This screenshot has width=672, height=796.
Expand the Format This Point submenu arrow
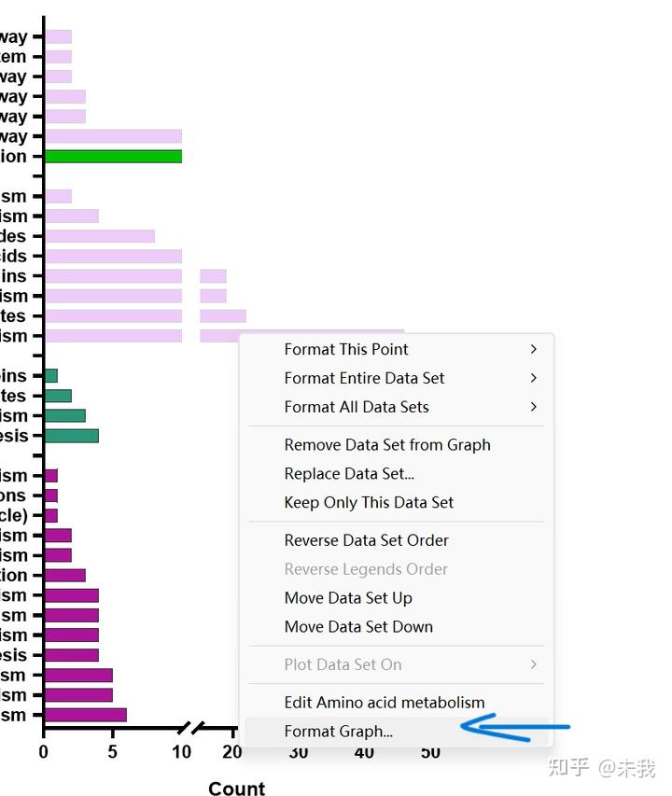pyautogui.click(x=533, y=349)
